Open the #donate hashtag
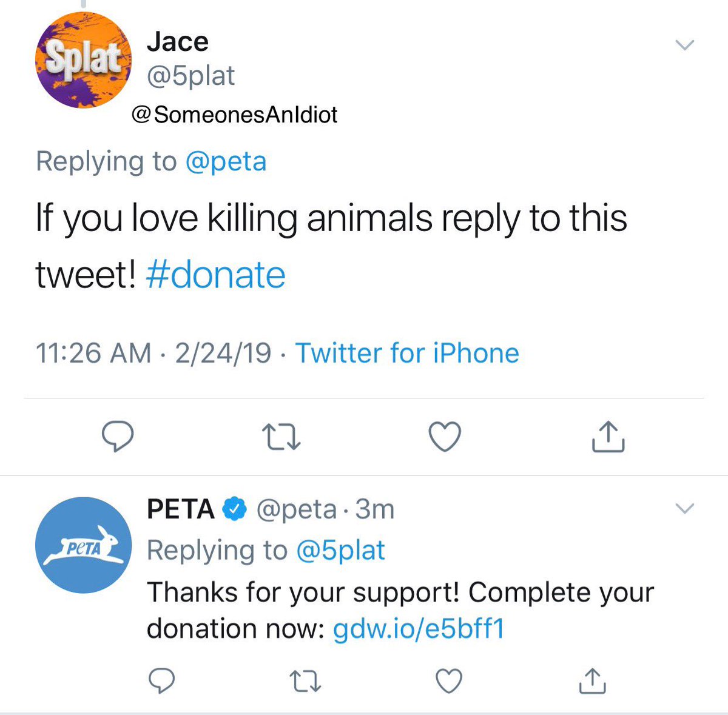 [x=216, y=275]
